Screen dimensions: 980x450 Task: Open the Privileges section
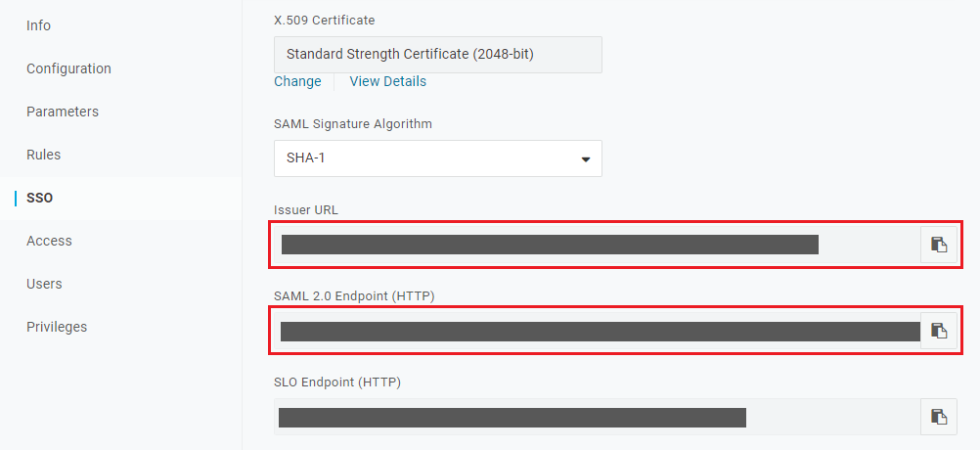(57, 327)
